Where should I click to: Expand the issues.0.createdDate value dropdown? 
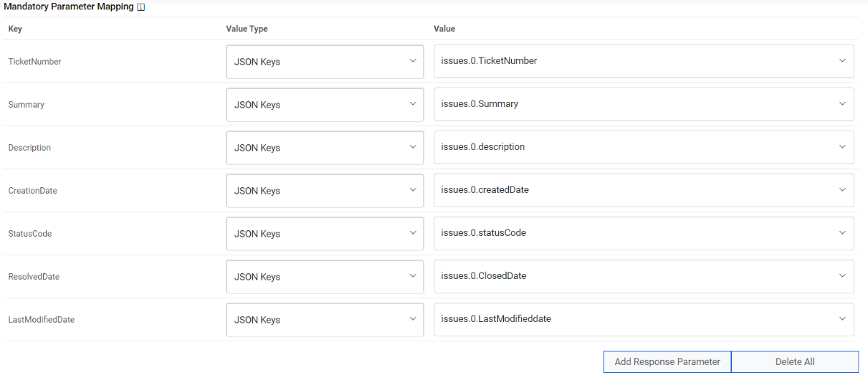pos(643,190)
